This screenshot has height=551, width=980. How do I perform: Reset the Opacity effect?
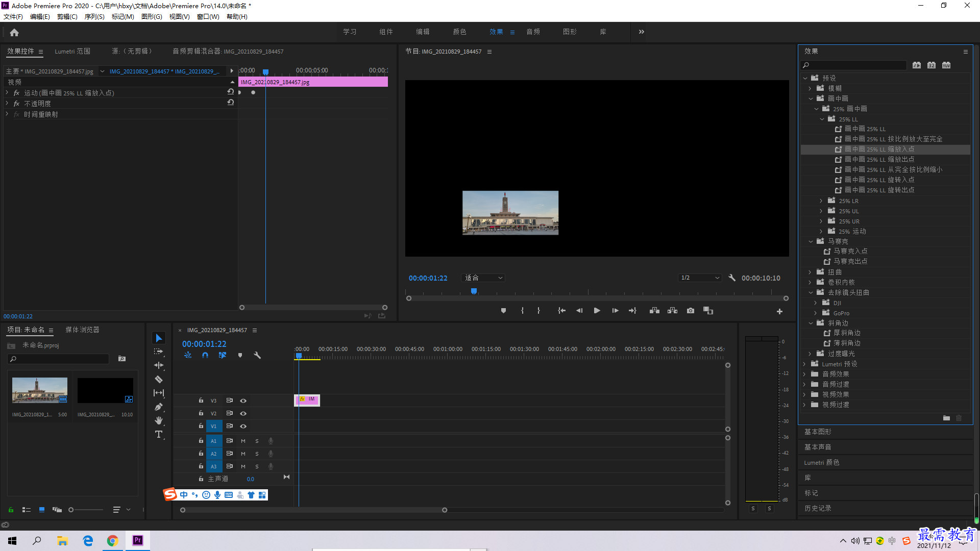pyautogui.click(x=230, y=103)
